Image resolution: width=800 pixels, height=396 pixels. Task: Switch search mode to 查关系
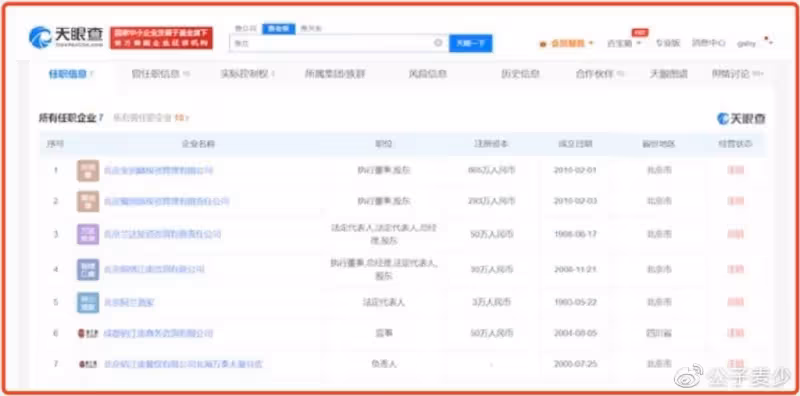(x=311, y=29)
